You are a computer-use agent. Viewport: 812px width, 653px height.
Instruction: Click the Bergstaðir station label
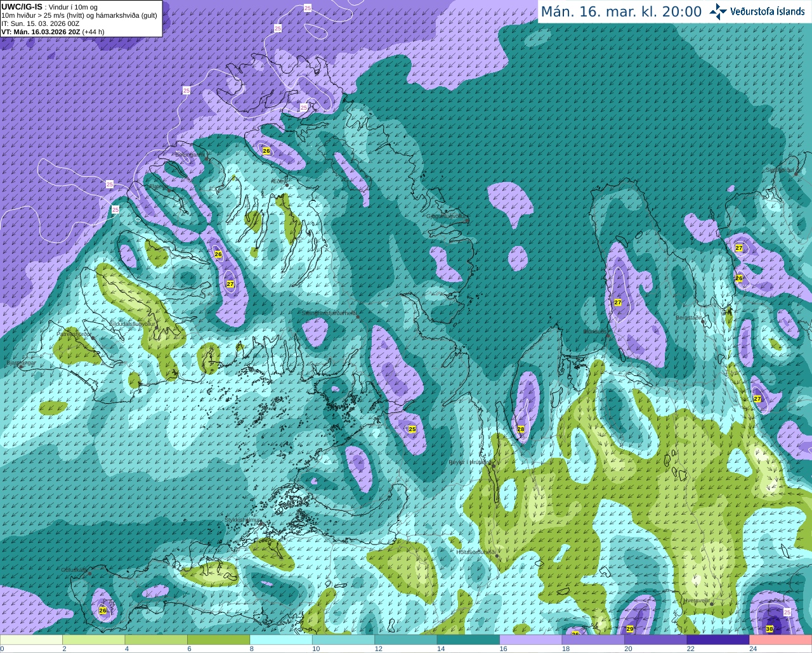689,318
